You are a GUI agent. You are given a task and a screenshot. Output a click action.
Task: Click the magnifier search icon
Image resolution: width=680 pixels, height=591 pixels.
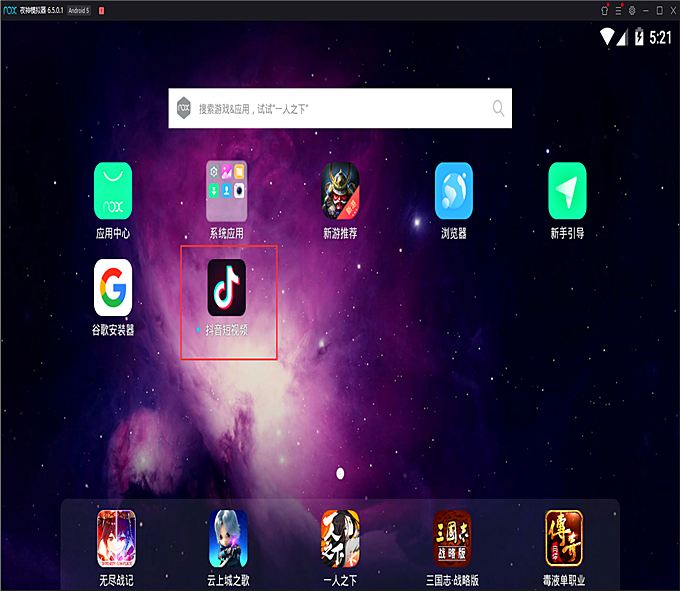point(498,108)
